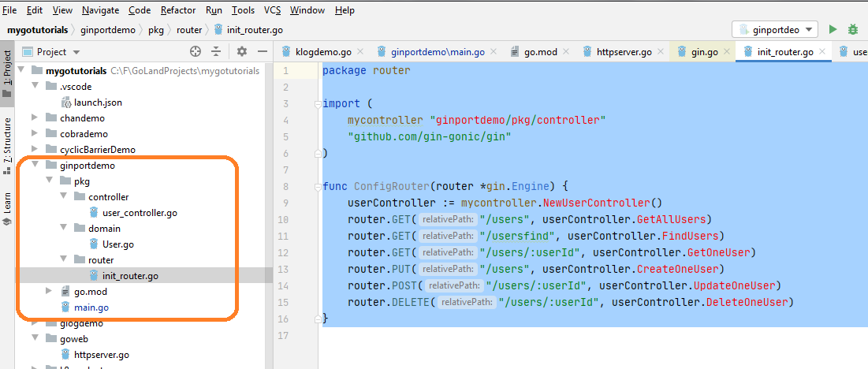The image size is (868, 369).
Task: Collapse all in Project panel
Action: click(x=216, y=52)
